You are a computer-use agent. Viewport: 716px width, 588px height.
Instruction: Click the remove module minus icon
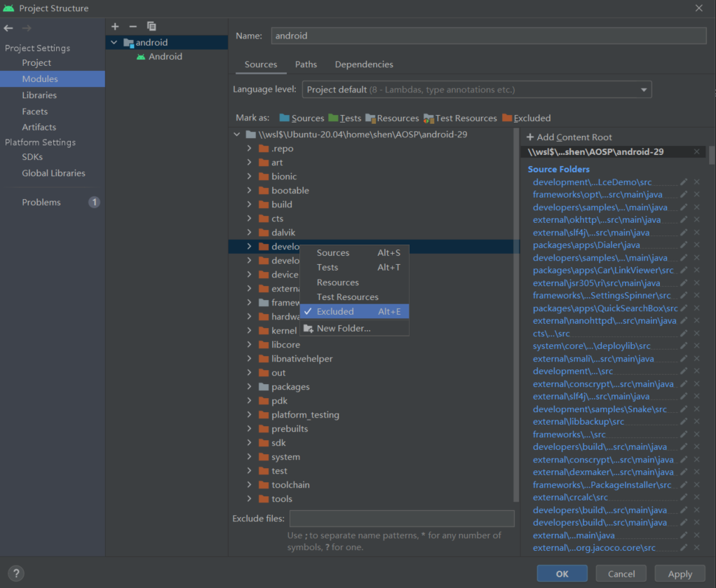(133, 26)
